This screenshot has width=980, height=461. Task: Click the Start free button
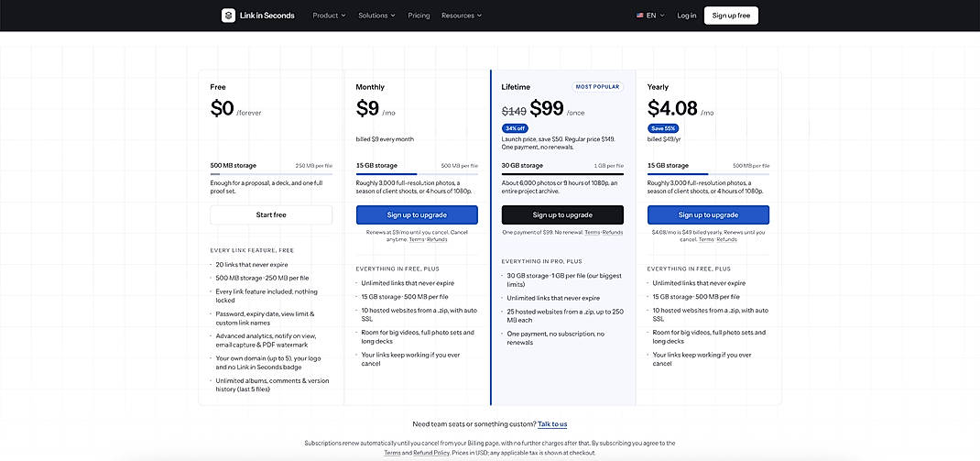[271, 214]
